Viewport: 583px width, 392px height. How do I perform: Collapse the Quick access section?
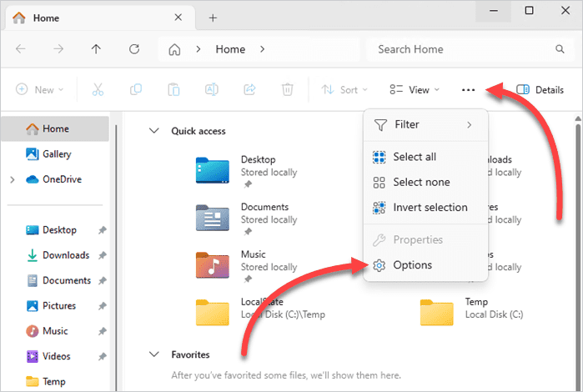tap(154, 131)
